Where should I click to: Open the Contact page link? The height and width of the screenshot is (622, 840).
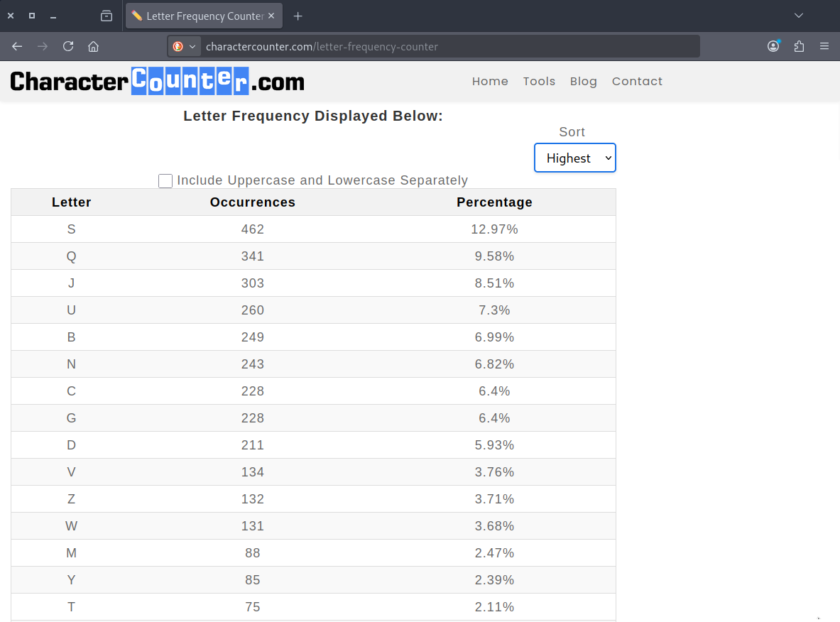[637, 81]
